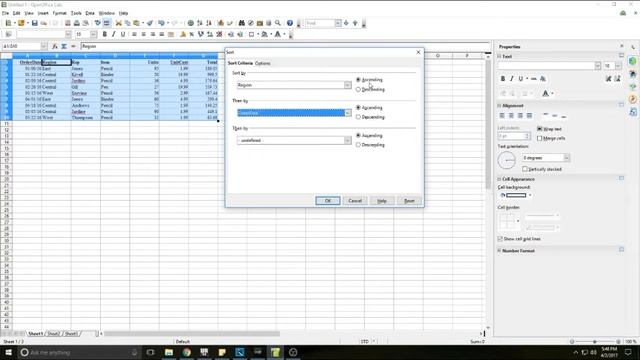640x360 pixels.
Task: Toggle Italic in the formatting toolbar
Action: pos(113,34)
